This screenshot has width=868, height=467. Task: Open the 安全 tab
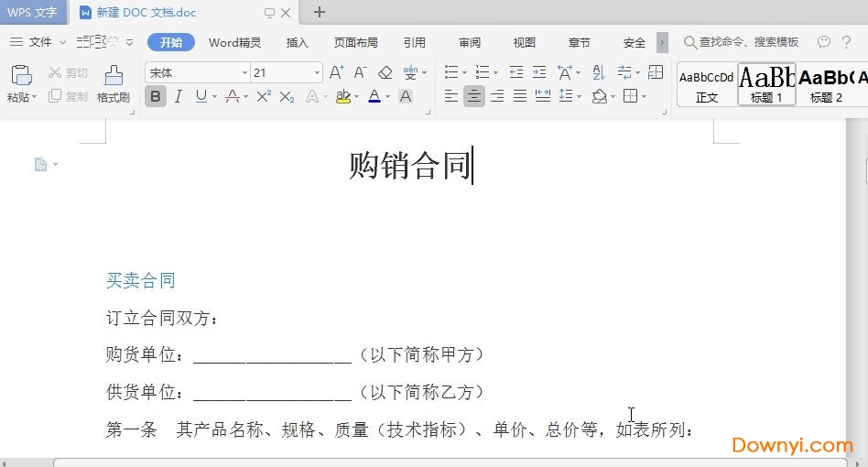(634, 43)
